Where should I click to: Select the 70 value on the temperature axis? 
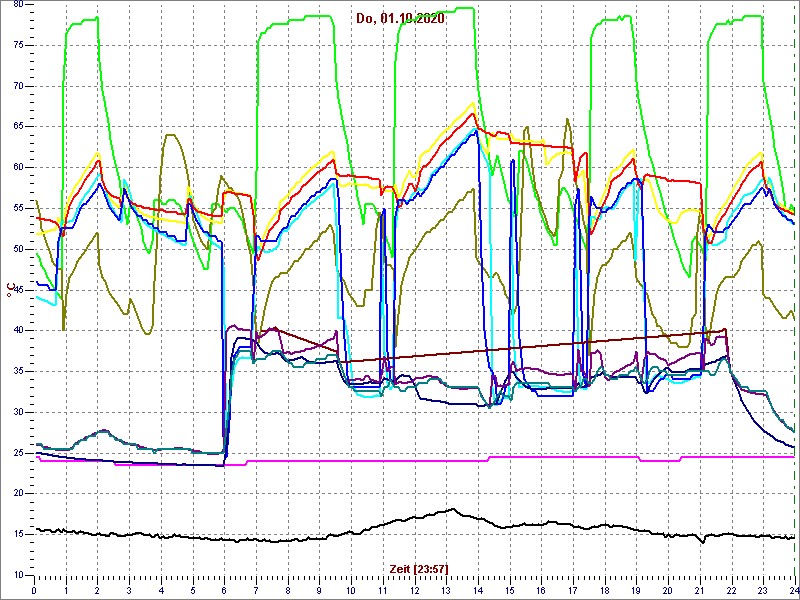(x=17, y=86)
